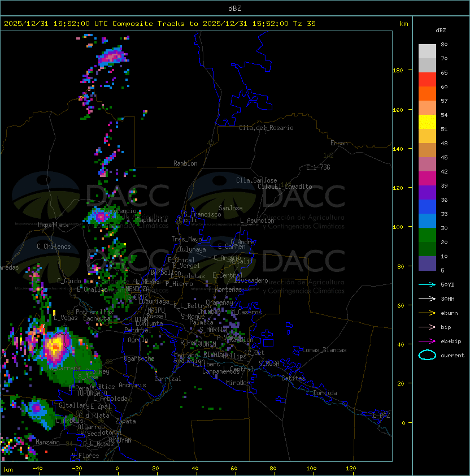Click the Composite Tracks timestamp header
The height and width of the screenshot is (476, 470).
[160, 24]
